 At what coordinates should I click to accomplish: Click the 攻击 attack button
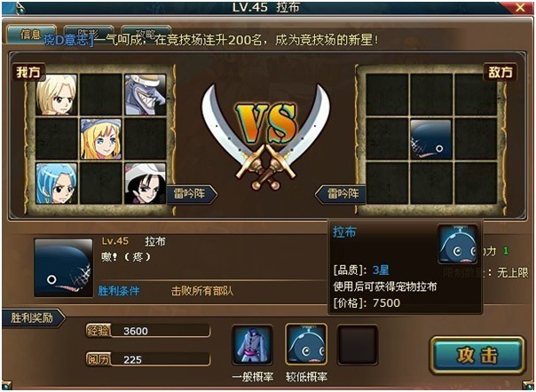point(477,356)
